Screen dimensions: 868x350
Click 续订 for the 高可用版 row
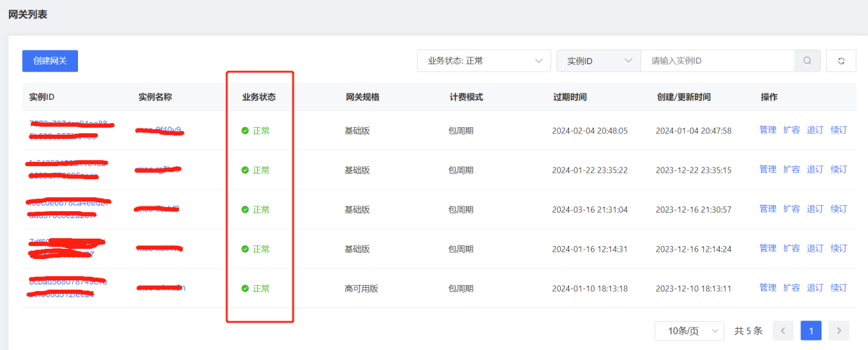(x=839, y=288)
